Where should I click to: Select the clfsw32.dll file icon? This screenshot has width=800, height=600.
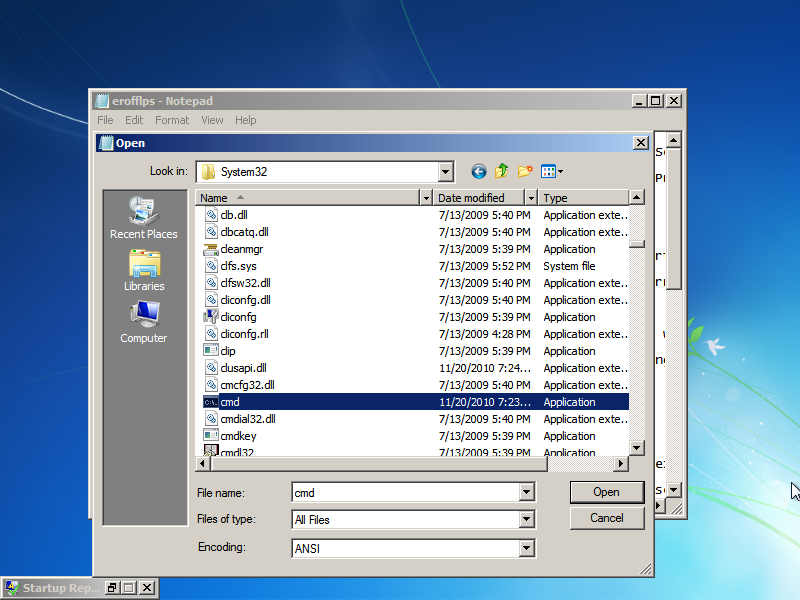click(x=211, y=283)
